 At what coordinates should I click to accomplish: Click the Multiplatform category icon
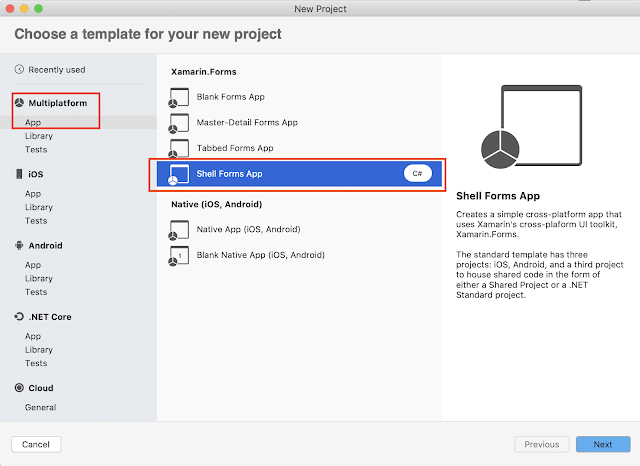pyautogui.click(x=19, y=102)
